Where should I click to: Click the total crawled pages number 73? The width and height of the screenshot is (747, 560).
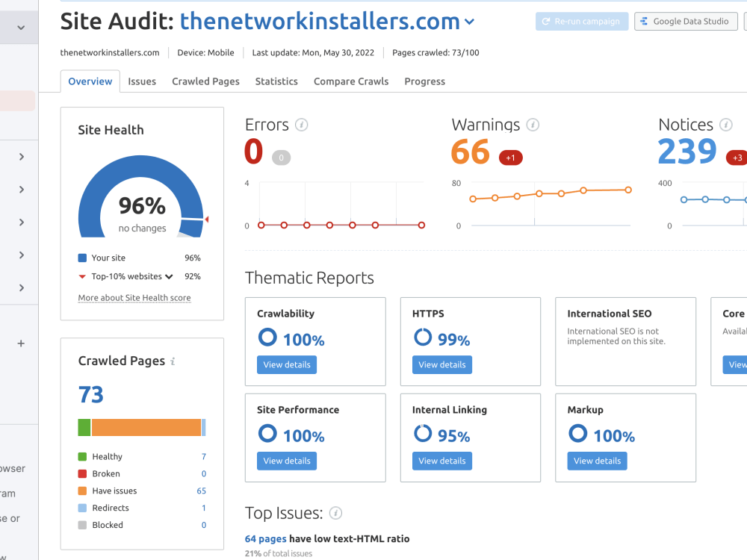[90, 394]
